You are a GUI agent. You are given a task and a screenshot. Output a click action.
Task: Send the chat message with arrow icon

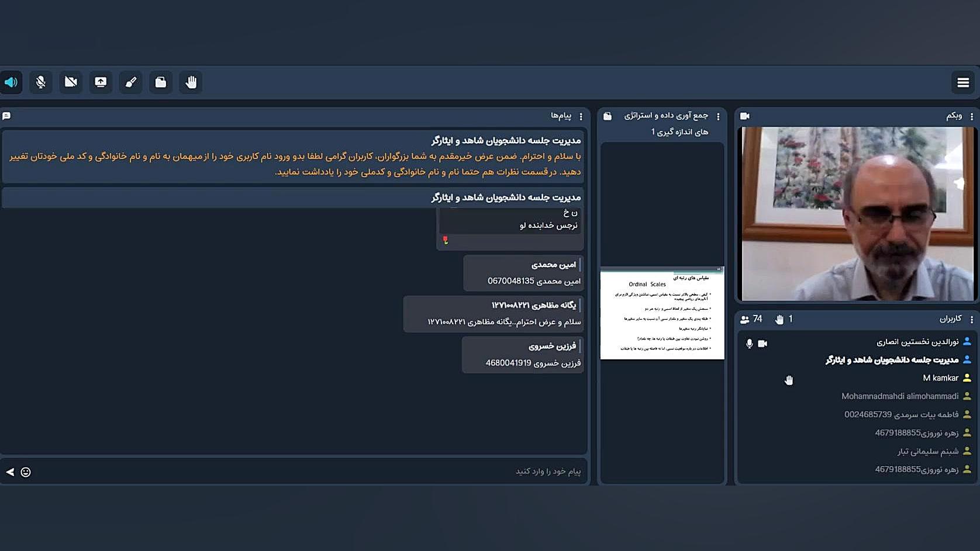point(10,472)
